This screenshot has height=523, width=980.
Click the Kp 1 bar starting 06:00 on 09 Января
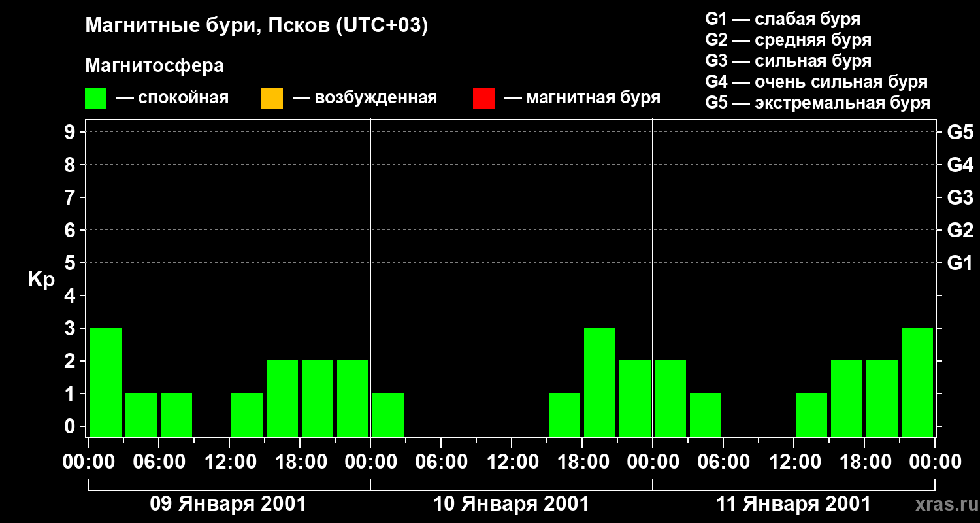click(x=176, y=414)
